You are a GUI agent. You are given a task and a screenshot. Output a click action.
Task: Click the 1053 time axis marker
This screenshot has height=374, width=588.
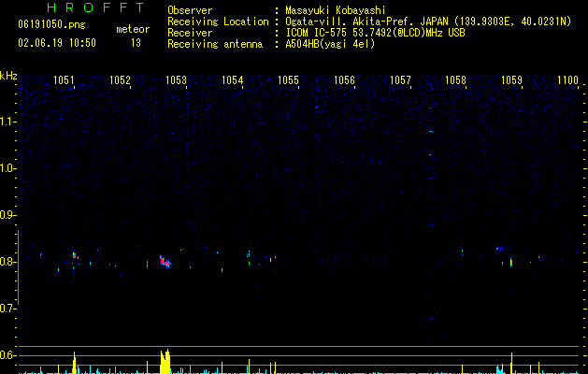tap(176, 80)
